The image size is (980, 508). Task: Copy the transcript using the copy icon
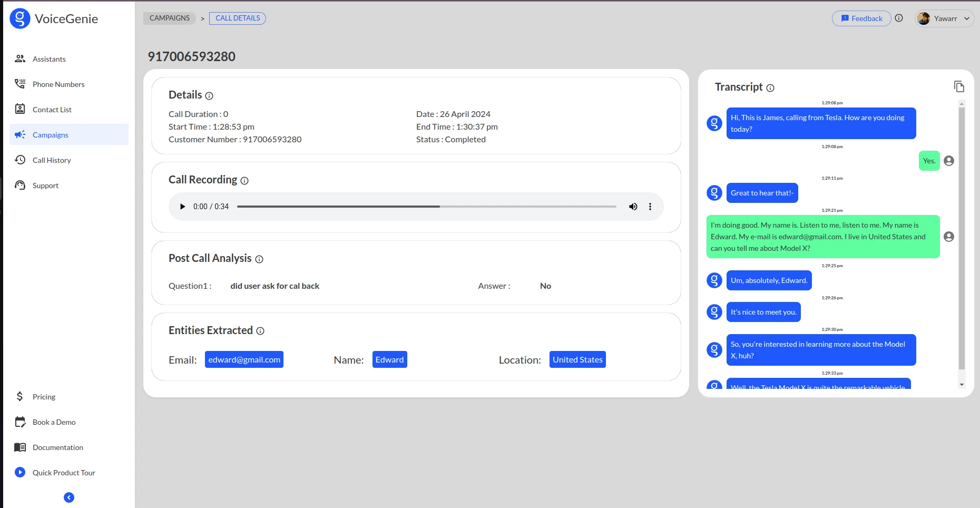[x=959, y=86]
